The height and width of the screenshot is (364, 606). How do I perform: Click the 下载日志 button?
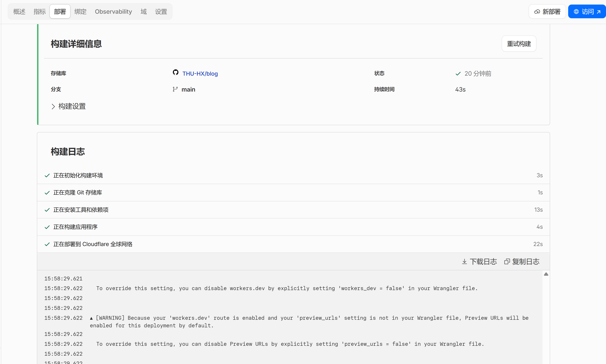(479, 261)
